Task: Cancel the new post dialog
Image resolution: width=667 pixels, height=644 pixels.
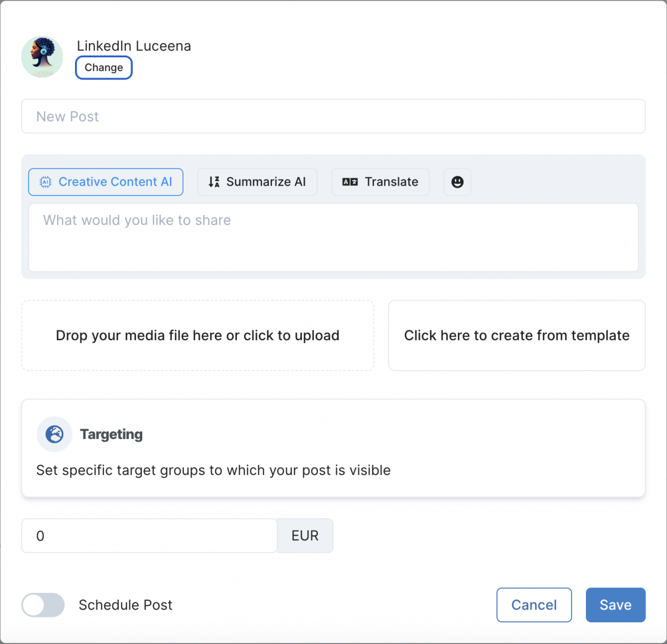Action: [x=534, y=605]
